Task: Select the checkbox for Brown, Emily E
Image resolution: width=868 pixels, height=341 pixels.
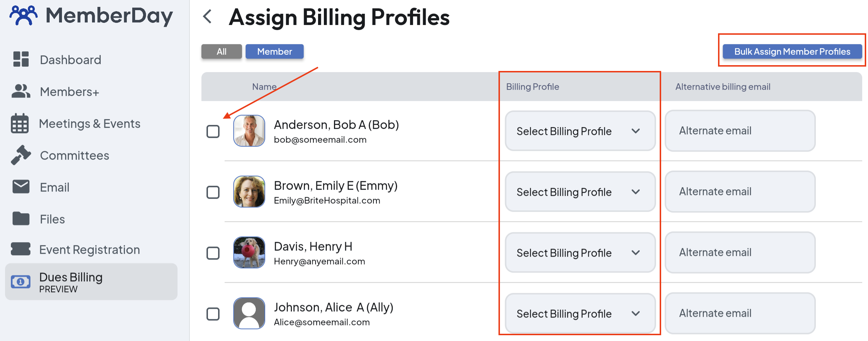Action: tap(213, 192)
